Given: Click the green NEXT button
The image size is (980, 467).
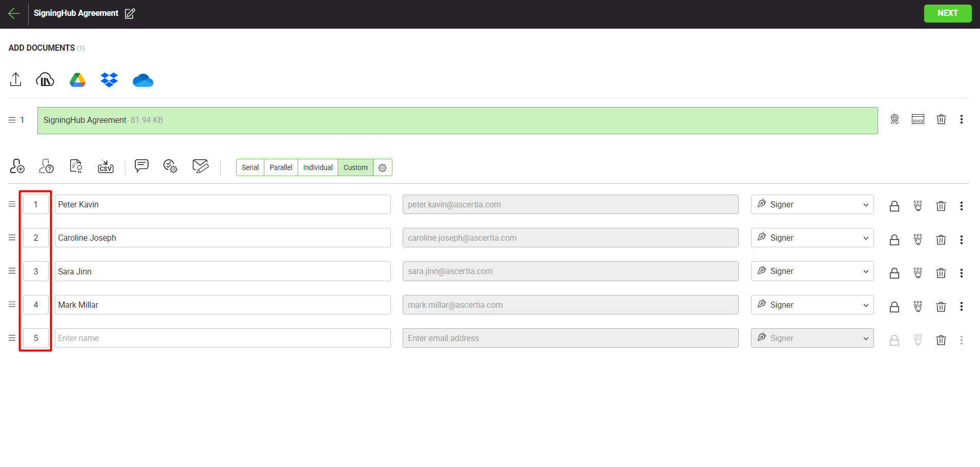Looking at the screenshot, I should (947, 13).
